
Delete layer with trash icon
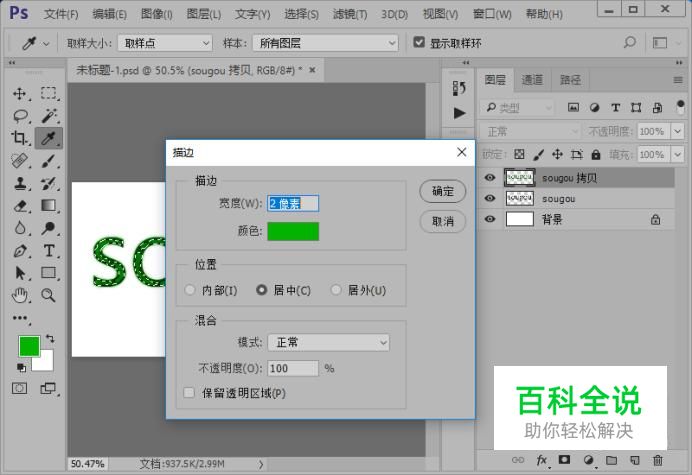coord(658,460)
